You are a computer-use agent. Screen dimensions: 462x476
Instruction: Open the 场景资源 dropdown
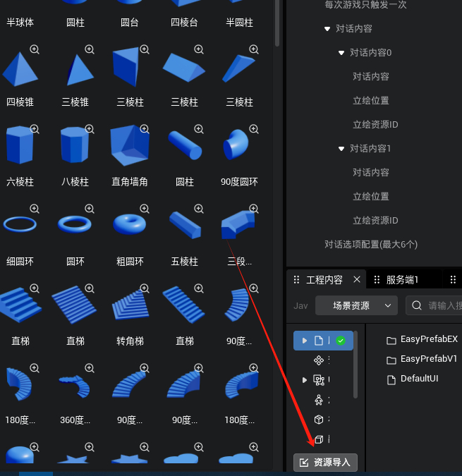point(356,305)
